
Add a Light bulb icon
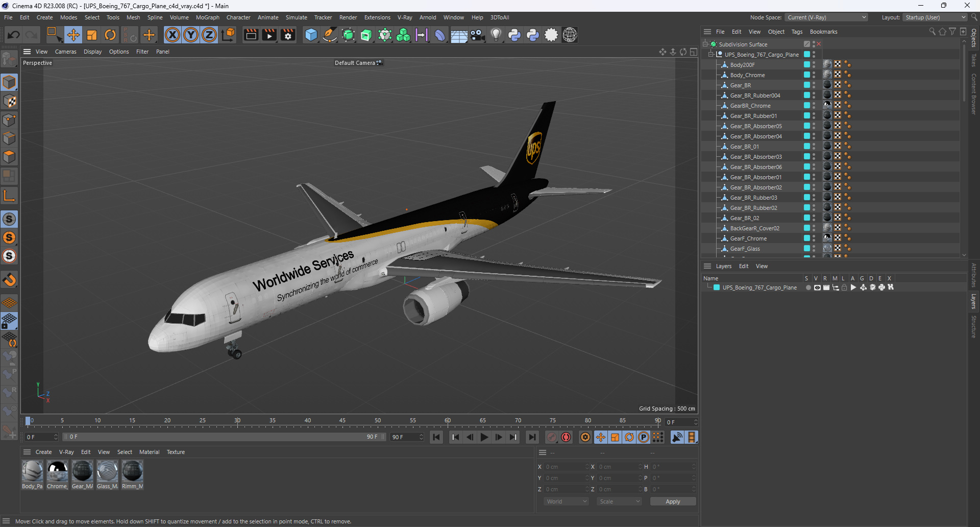(x=496, y=35)
